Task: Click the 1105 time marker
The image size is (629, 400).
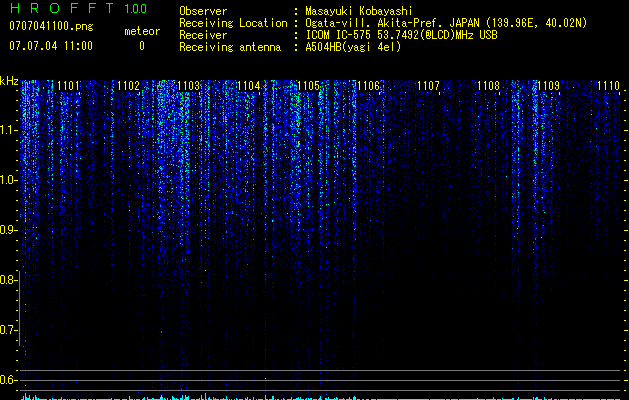Action: coord(308,86)
